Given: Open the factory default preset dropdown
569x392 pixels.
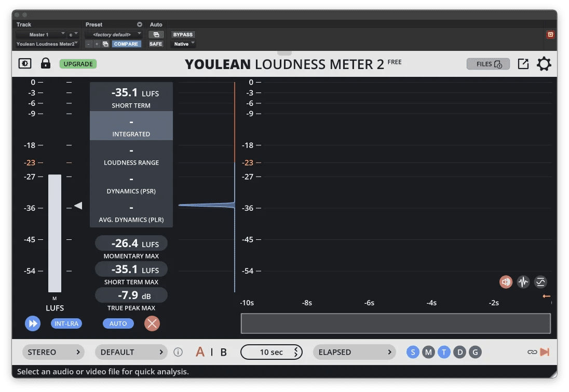Looking at the screenshot, I should (x=113, y=34).
